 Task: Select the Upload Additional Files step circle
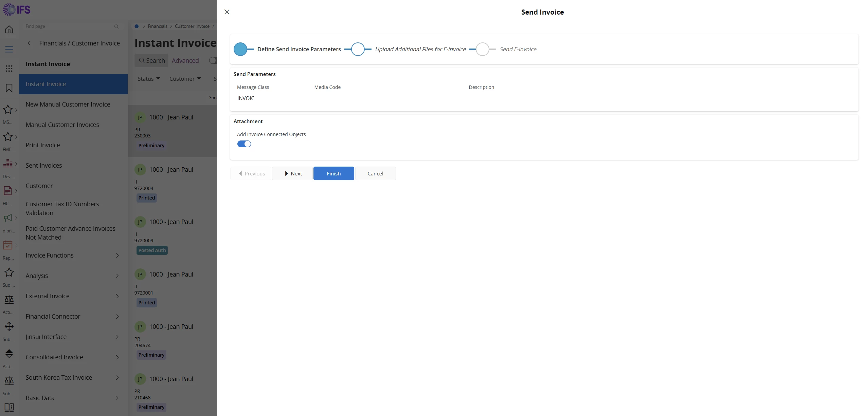point(358,49)
